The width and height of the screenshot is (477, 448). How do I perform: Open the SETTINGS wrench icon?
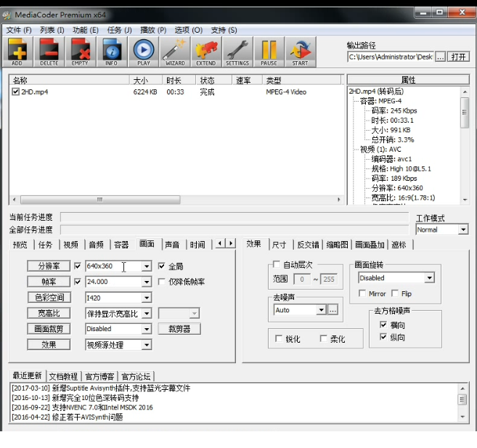point(237,52)
